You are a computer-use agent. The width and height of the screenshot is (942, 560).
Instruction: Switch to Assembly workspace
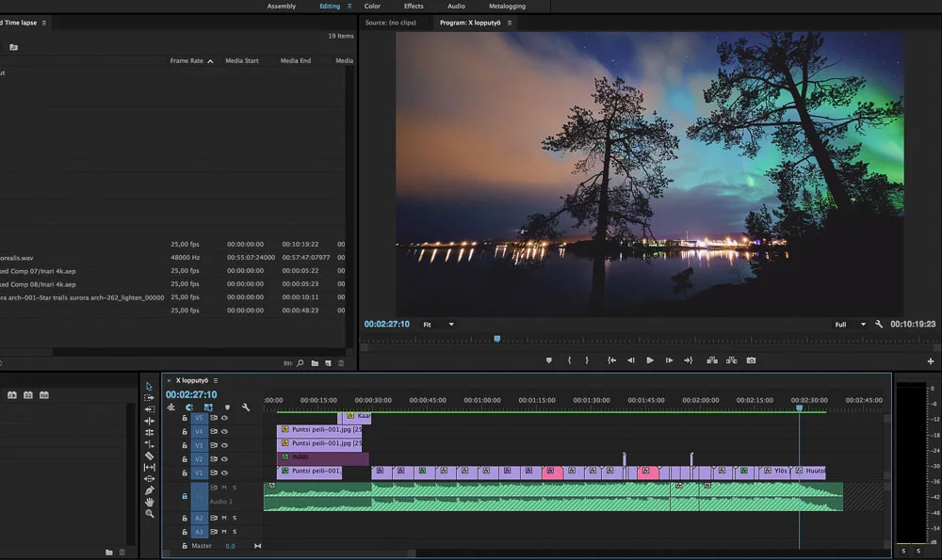pyautogui.click(x=281, y=6)
